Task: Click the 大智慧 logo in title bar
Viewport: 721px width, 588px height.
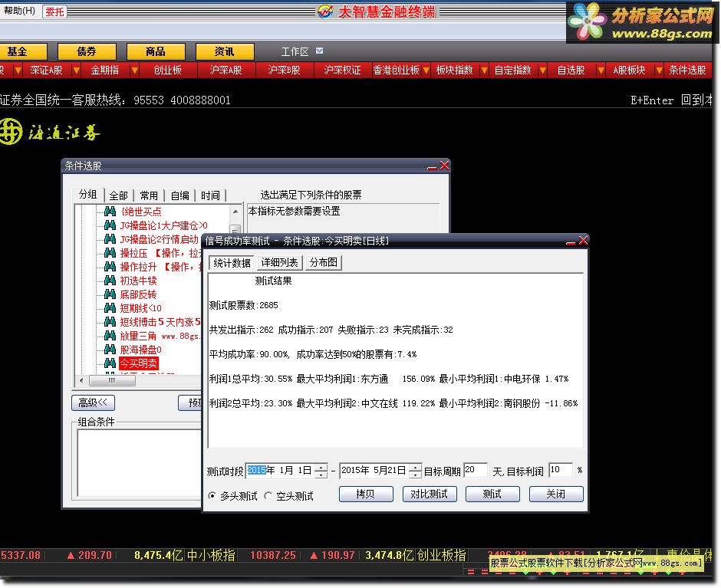Action: (325, 11)
